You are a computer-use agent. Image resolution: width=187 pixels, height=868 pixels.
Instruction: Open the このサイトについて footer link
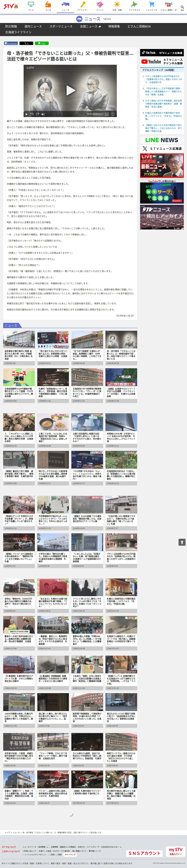[x=11, y=851]
